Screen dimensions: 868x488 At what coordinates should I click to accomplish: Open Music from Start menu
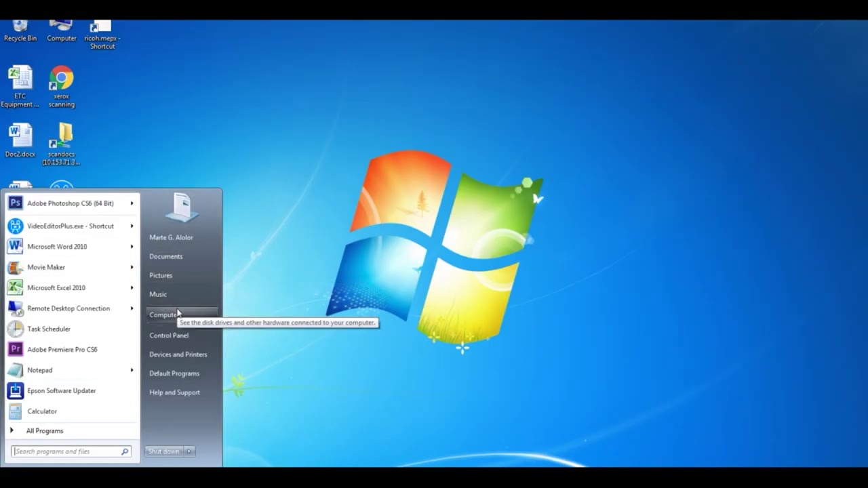pos(158,294)
